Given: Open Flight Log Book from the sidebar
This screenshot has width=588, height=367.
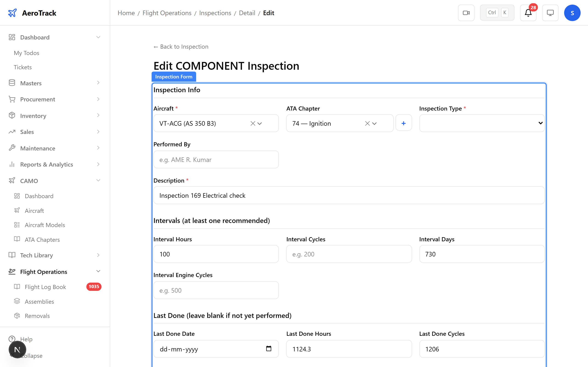Looking at the screenshot, I should [x=45, y=287].
